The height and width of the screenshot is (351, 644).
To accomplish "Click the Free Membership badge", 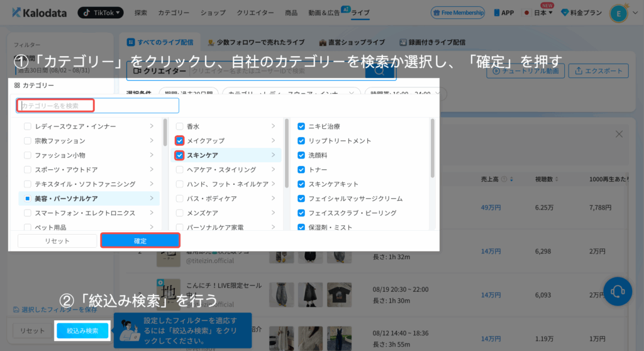I will tap(458, 13).
